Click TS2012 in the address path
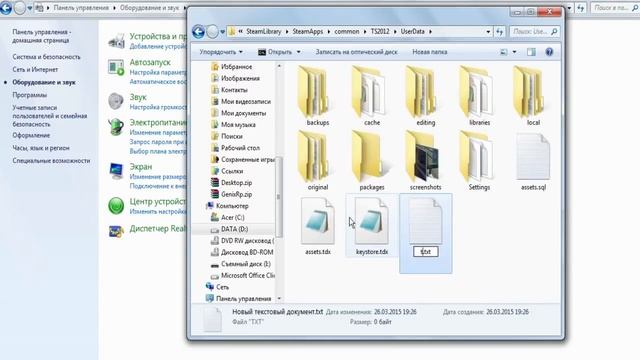The height and width of the screenshot is (360, 640). coord(380,31)
